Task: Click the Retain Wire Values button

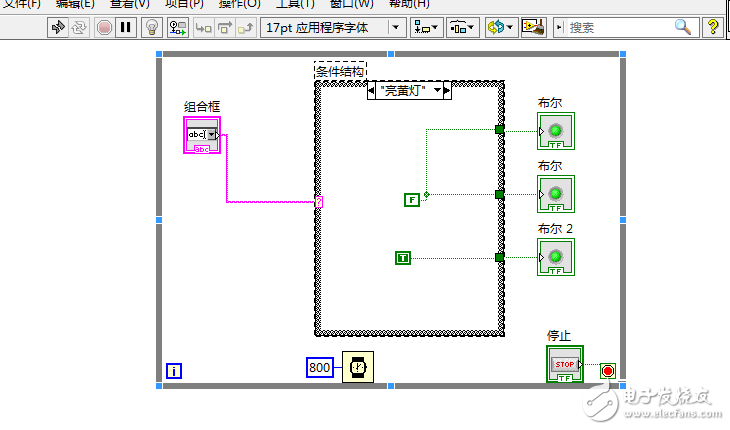Action: click(x=178, y=27)
